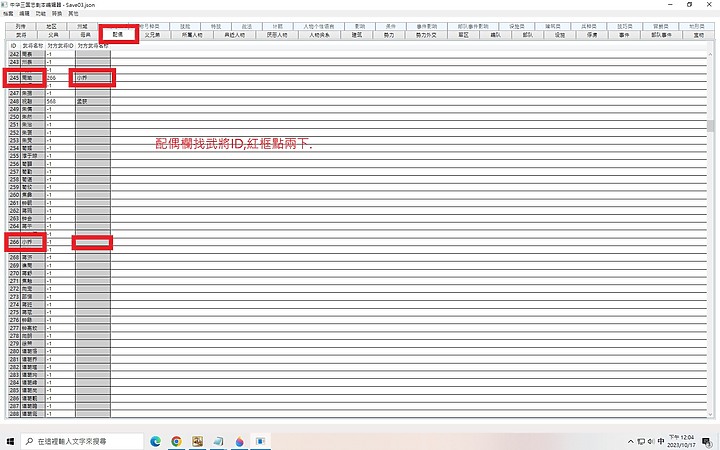Open the clock showing 下午 12:04
Screen dimensions: 720x450
click(x=682, y=441)
